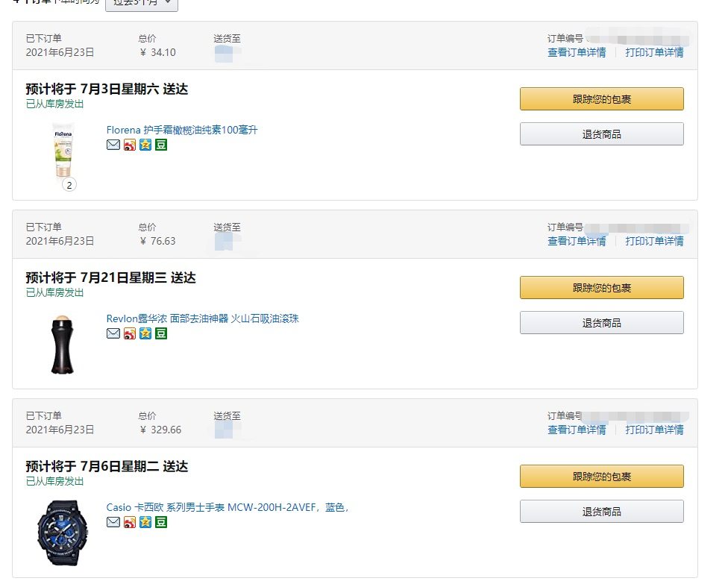Click the Casio watch product image
This screenshot has height=581, width=728.
(x=62, y=533)
